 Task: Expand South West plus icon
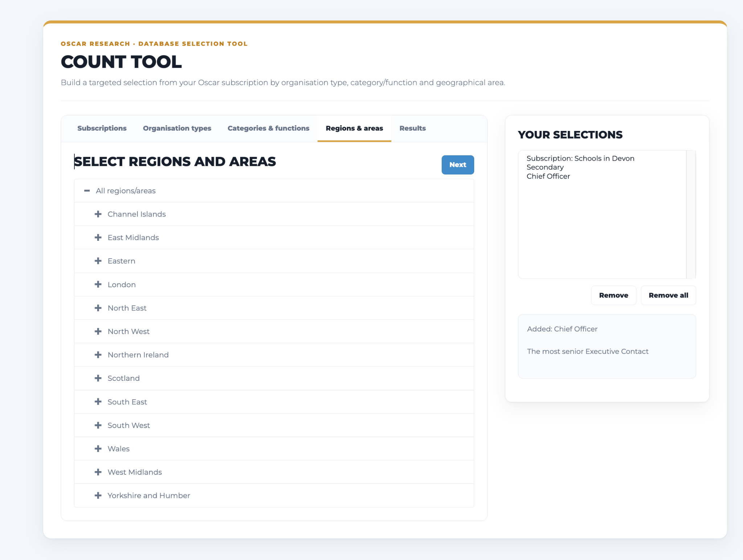click(98, 425)
